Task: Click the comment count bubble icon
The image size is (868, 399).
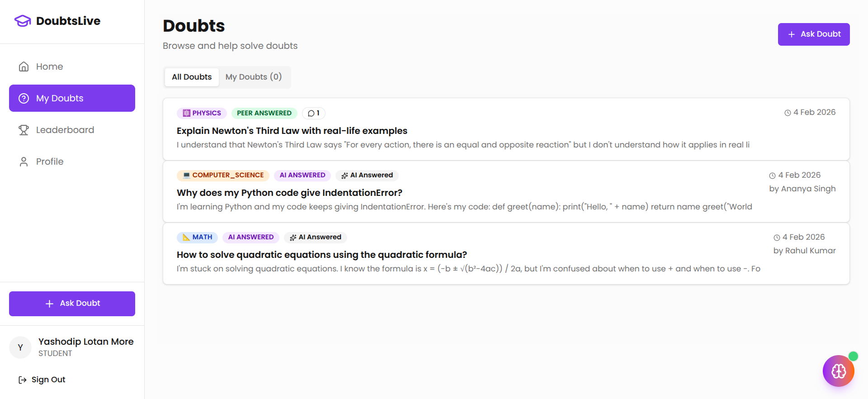Action: coord(311,113)
